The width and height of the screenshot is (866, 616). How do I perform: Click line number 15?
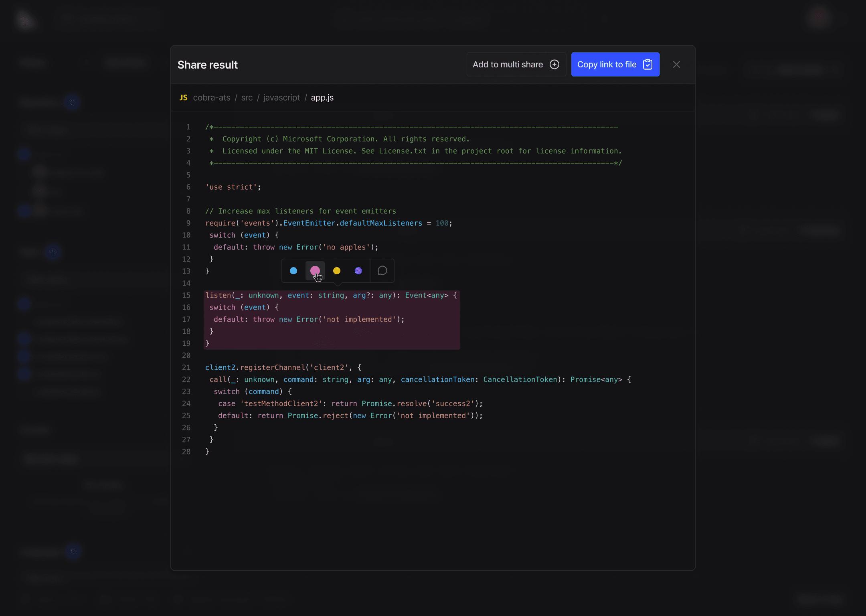(186, 295)
